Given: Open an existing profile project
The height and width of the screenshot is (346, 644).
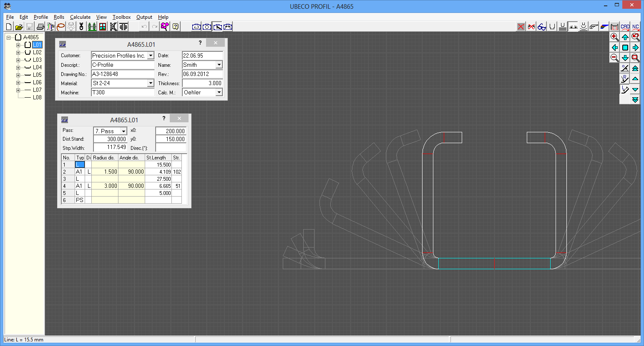Looking at the screenshot, I should 19,26.
